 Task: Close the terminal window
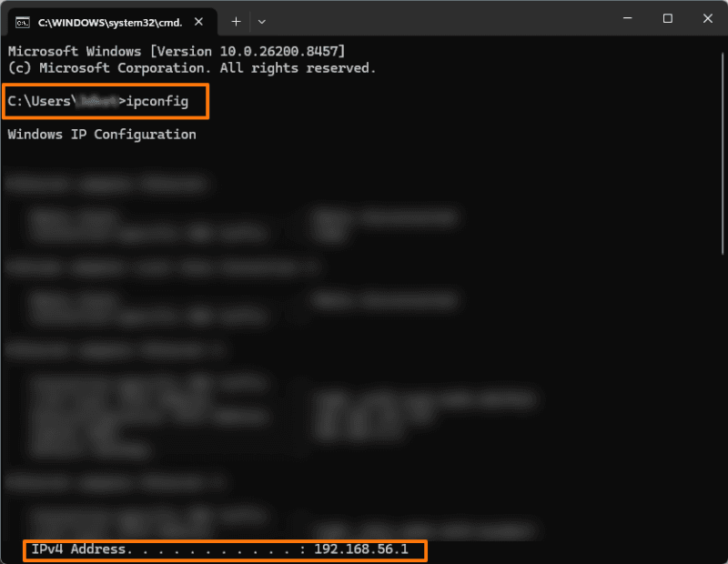click(708, 18)
